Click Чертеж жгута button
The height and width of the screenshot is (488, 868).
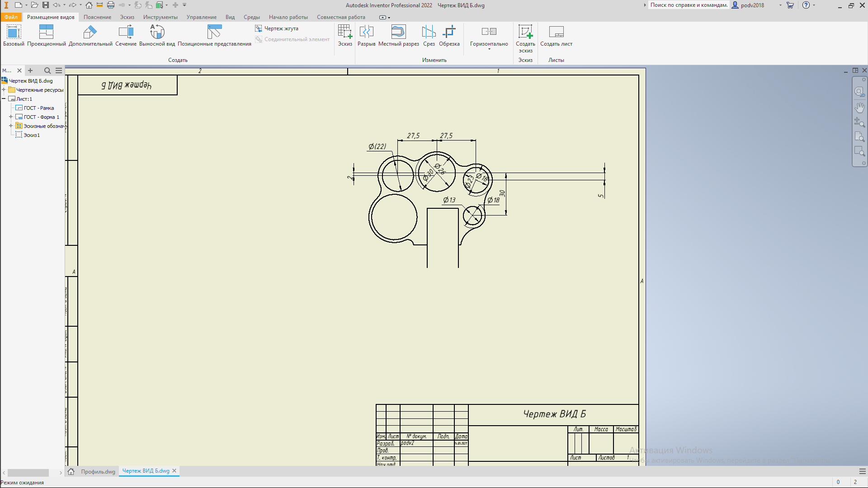277,28
